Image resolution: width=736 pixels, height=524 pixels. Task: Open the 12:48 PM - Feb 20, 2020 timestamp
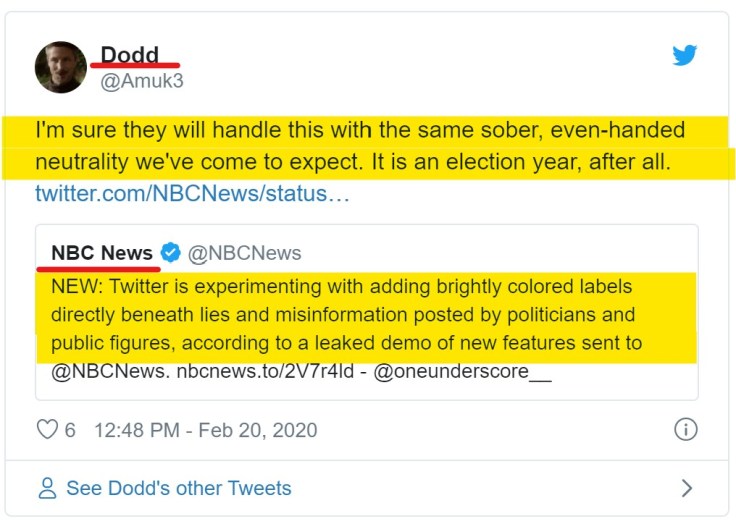click(205, 431)
